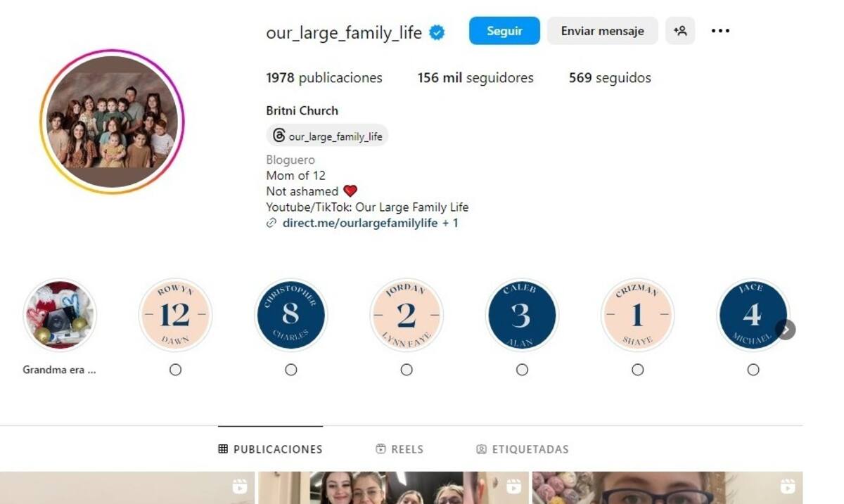
Task: Select the Publicaciones tab
Action: pyautogui.click(x=270, y=449)
